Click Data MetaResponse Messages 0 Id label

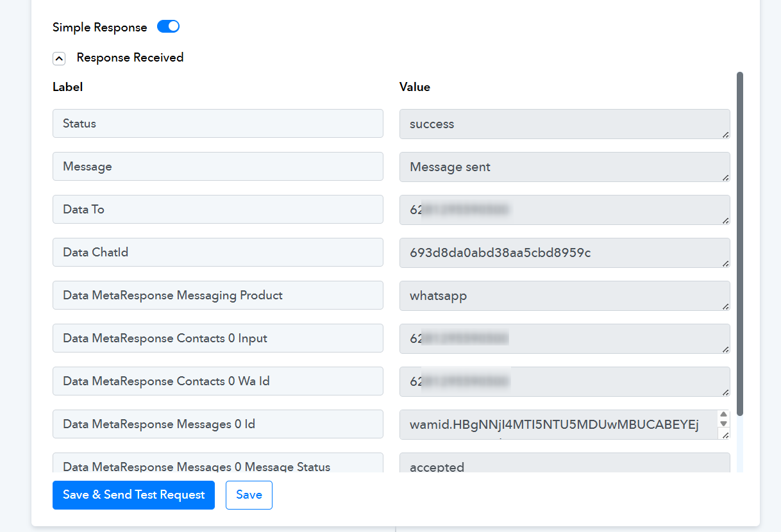[x=217, y=424]
